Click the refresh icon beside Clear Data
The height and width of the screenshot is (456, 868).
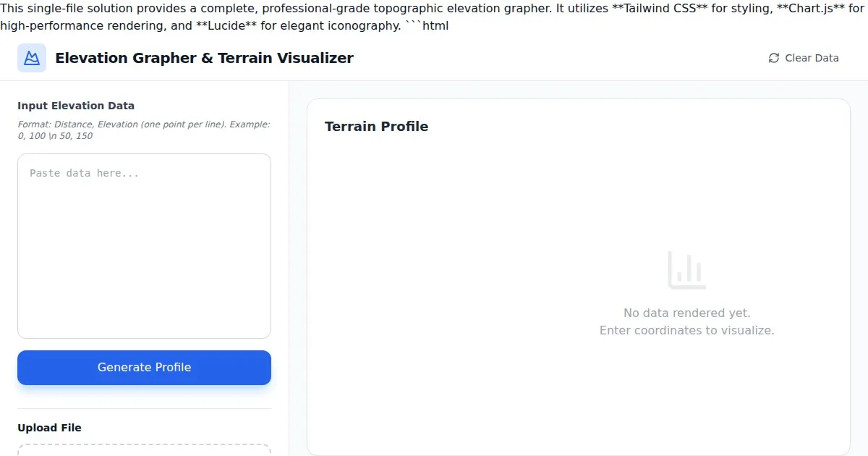point(774,58)
